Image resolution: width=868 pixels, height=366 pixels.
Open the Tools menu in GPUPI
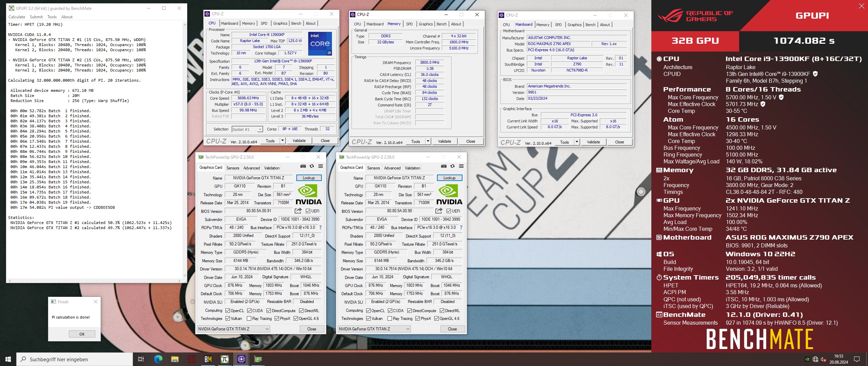(x=52, y=17)
